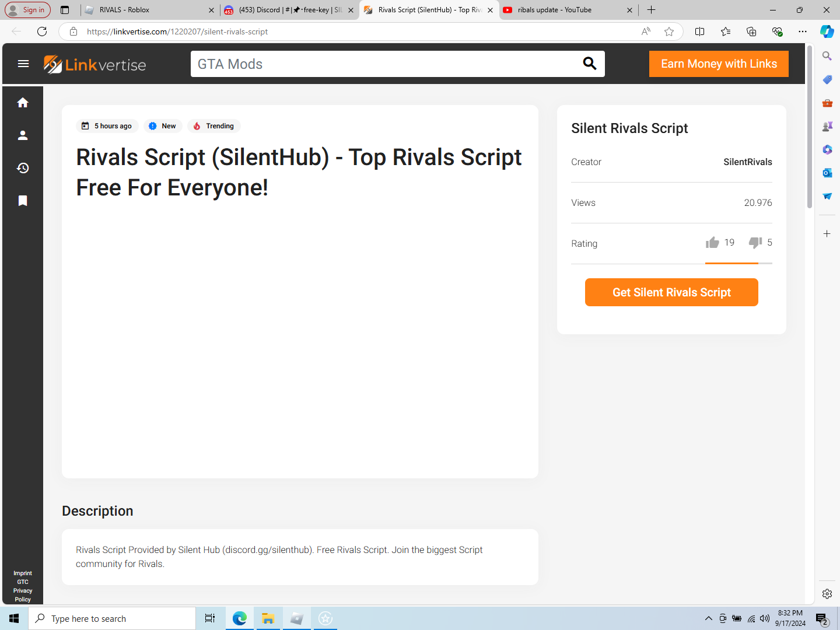Screen dimensions: 840x630
Task: Open the Bookmarks sidebar icon
Action: tap(23, 201)
